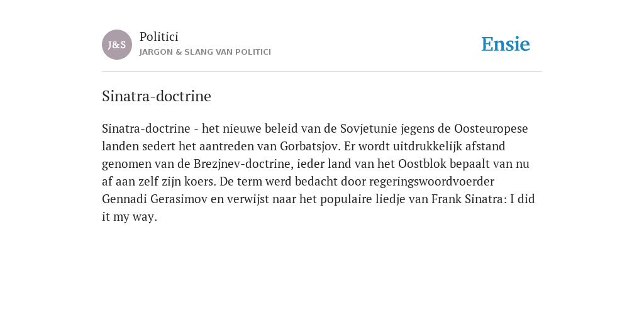Click the word populaire in the definition
The height and width of the screenshot is (322, 644).
pyautogui.click(x=347, y=199)
